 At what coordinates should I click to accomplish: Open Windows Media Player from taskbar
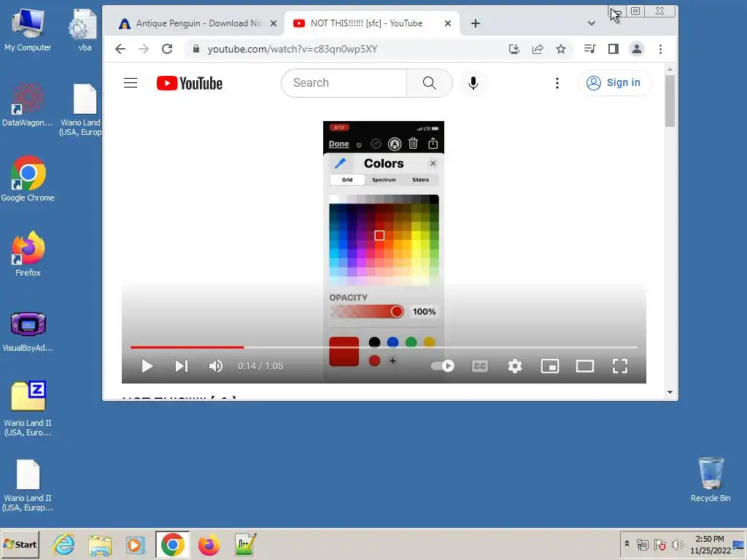136,544
